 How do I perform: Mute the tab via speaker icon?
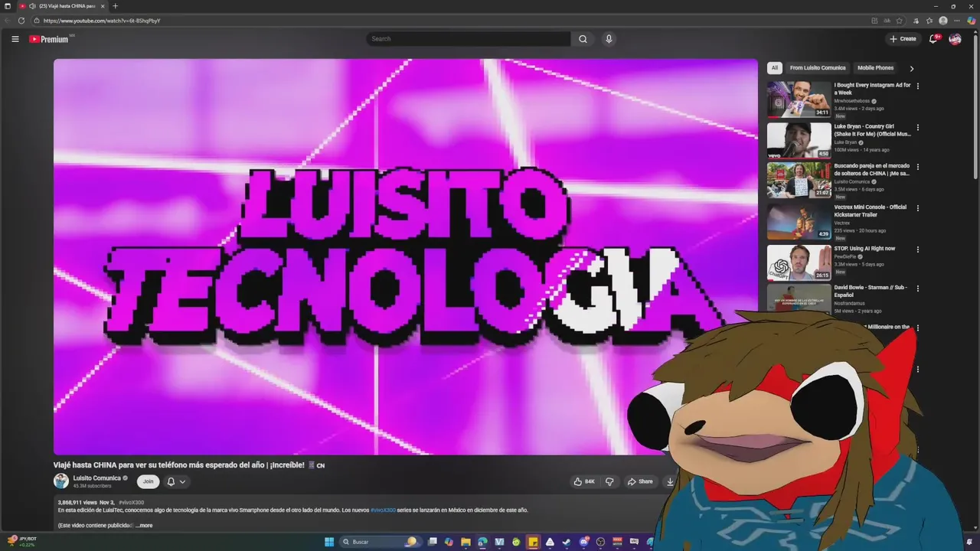point(32,6)
